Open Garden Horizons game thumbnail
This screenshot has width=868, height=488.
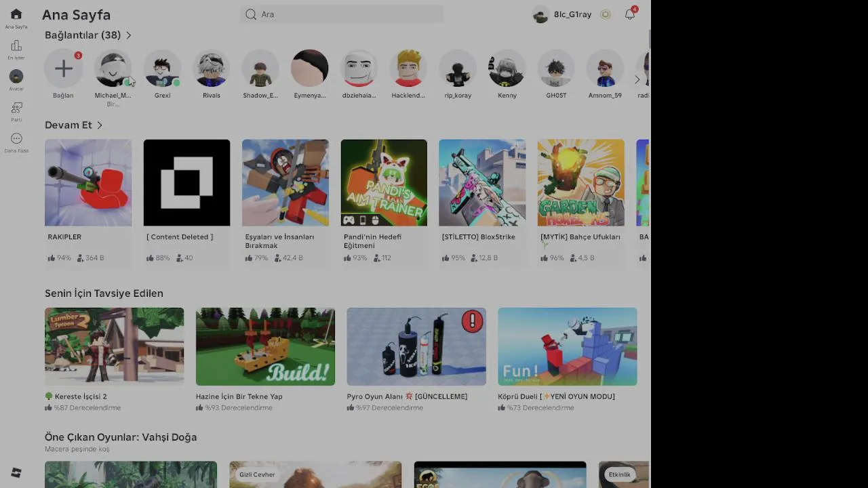point(581,182)
